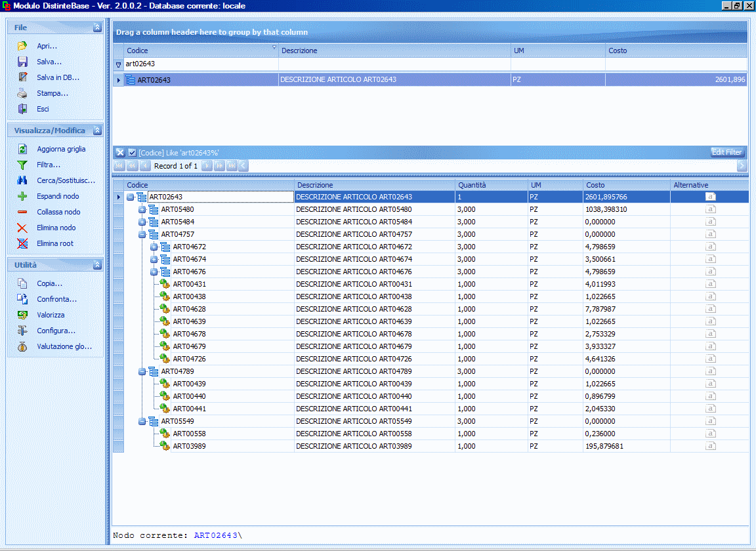Collapse the Utilità panel section

point(97,264)
